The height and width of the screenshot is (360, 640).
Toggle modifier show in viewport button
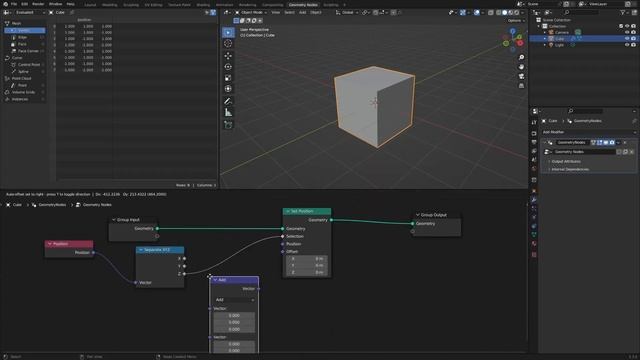(606, 143)
